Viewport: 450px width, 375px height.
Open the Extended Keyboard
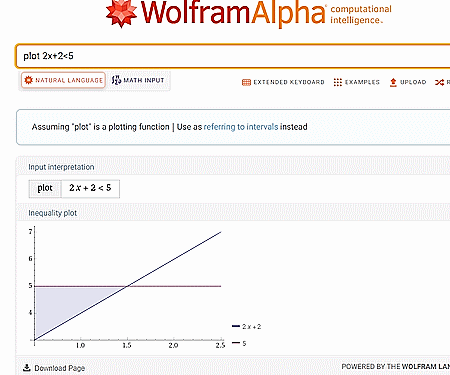point(283,82)
